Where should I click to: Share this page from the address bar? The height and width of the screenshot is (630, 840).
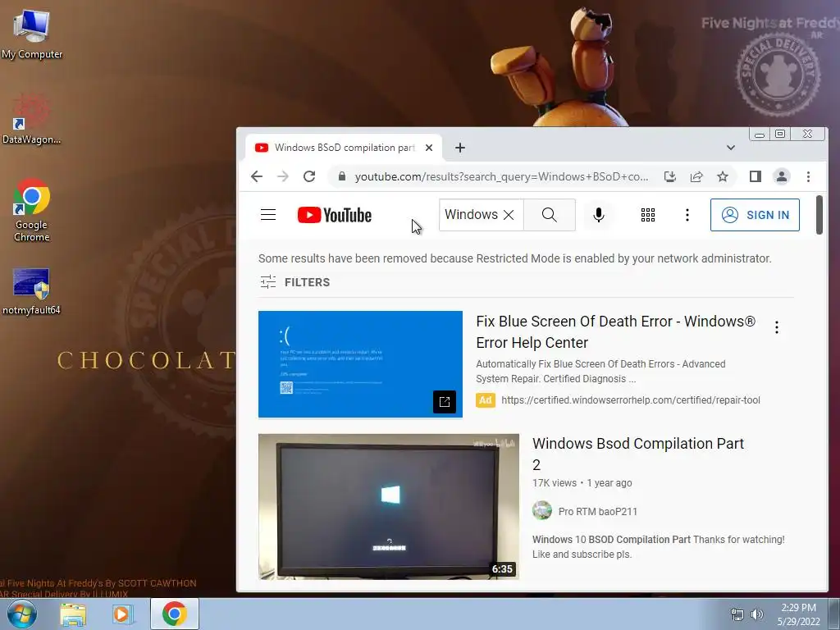(x=696, y=177)
